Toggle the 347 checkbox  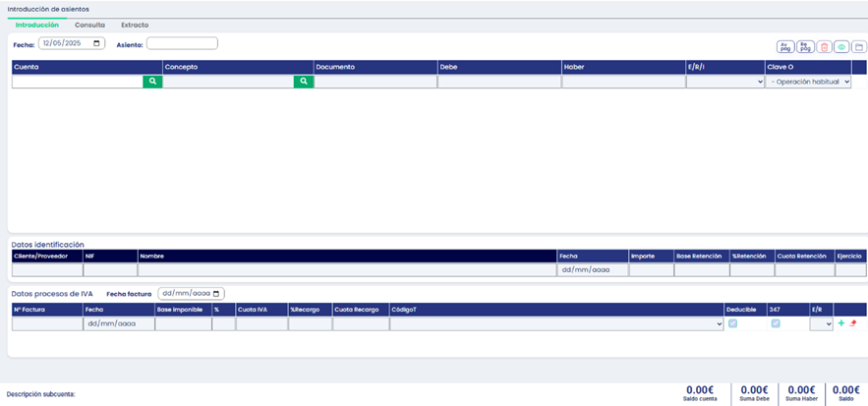click(x=776, y=323)
